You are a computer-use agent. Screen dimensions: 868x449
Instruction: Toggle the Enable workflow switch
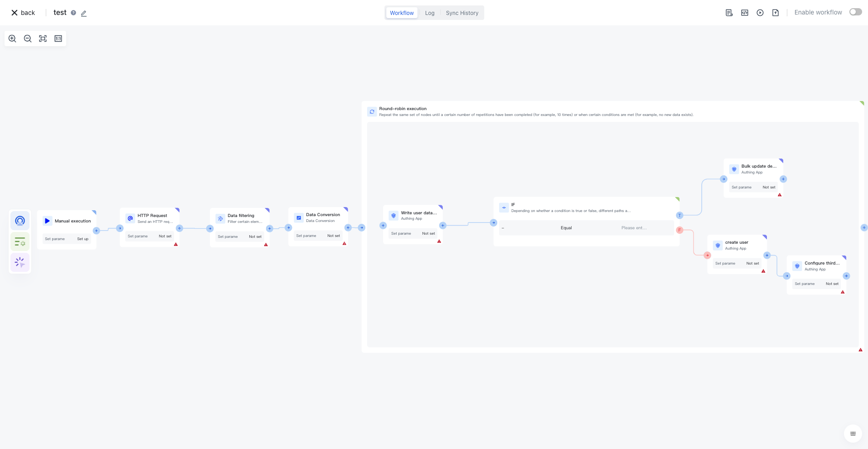(855, 12)
